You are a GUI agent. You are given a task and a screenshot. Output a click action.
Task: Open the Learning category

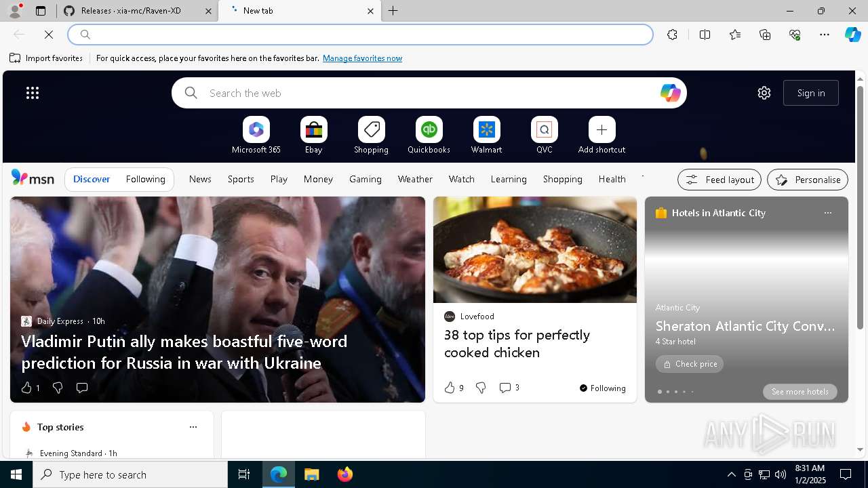[509, 179]
